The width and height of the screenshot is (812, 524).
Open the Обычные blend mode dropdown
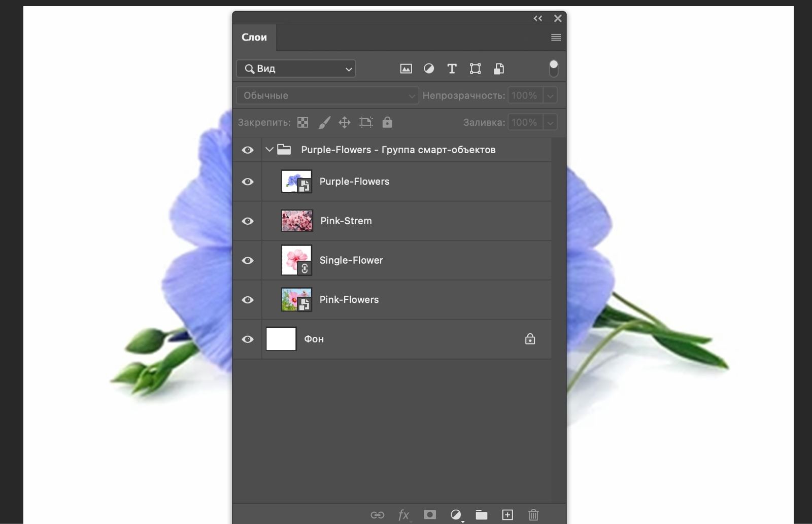point(327,95)
